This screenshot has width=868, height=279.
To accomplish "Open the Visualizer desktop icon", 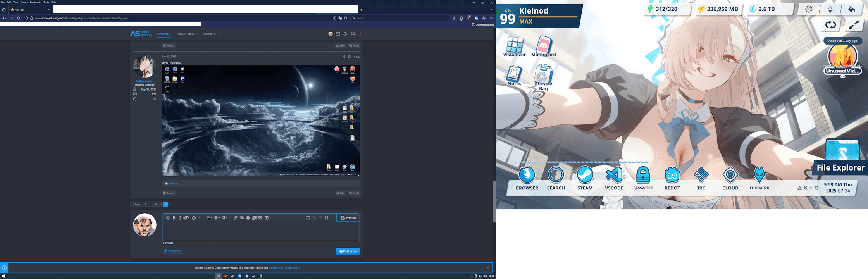I will coord(515,46).
